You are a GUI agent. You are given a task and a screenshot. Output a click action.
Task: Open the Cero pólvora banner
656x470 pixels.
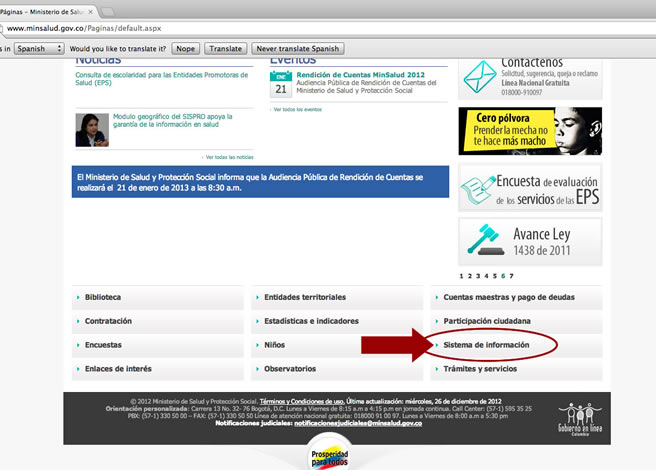click(x=530, y=131)
